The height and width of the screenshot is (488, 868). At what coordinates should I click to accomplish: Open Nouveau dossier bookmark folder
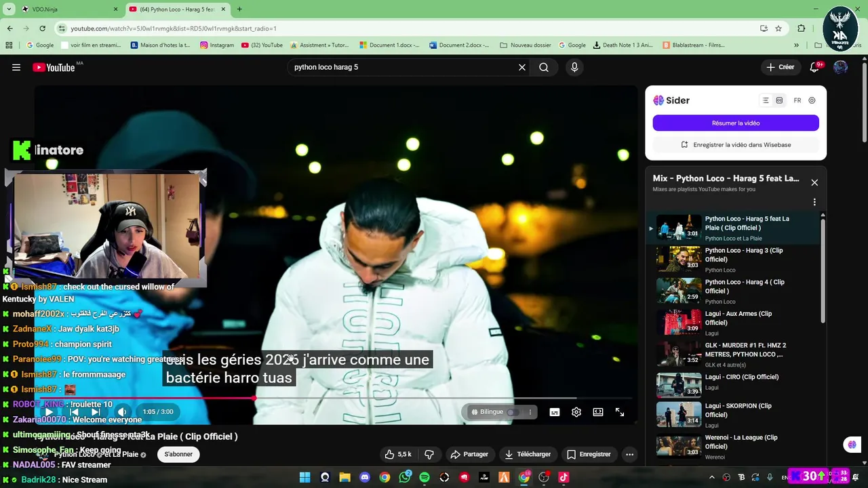coord(526,45)
